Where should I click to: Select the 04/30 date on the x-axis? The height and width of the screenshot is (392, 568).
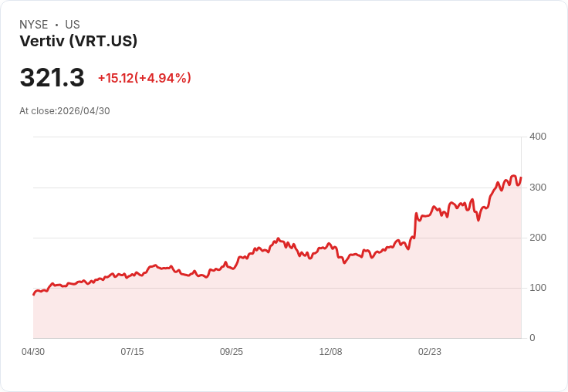(33, 352)
